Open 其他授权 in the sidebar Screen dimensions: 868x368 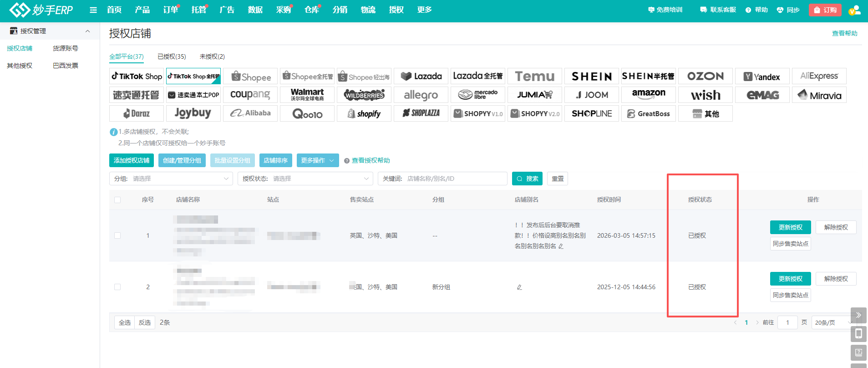[20, 66]
